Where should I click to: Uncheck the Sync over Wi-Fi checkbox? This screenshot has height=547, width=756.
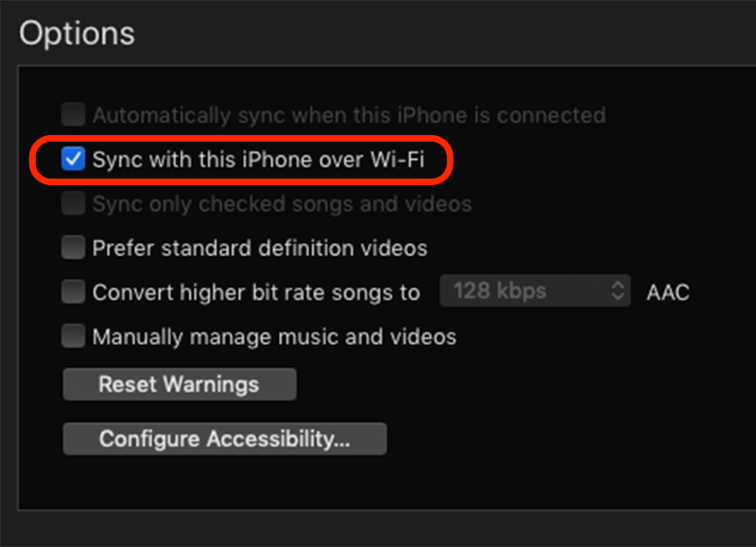click(74, 159)
